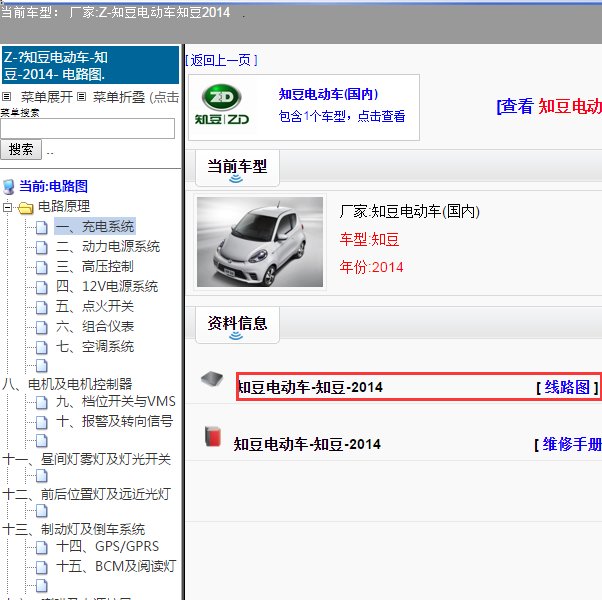Open the white 知豆 car thumbnail
602x600 pixels.
260,242
